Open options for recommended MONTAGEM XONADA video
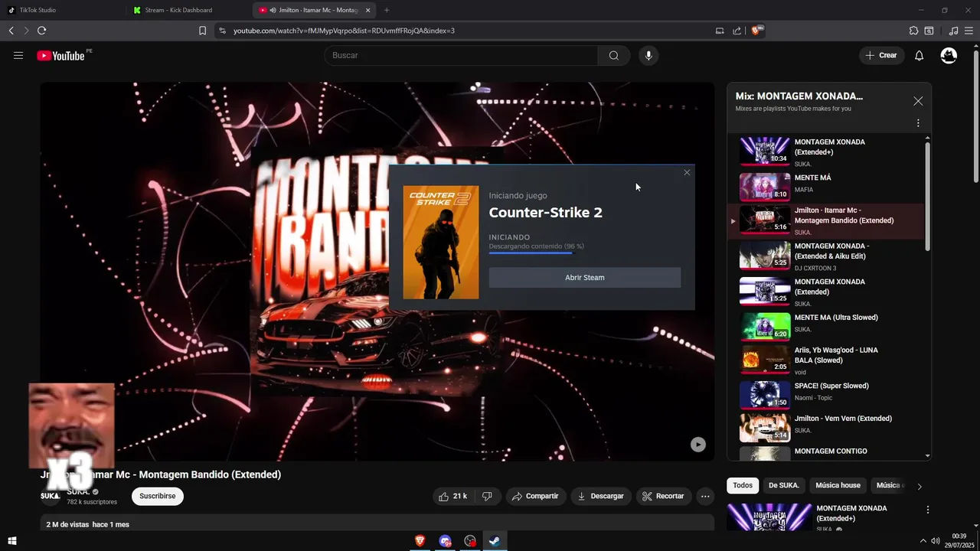This screenshot has height=551, width=980. [928, 510]
